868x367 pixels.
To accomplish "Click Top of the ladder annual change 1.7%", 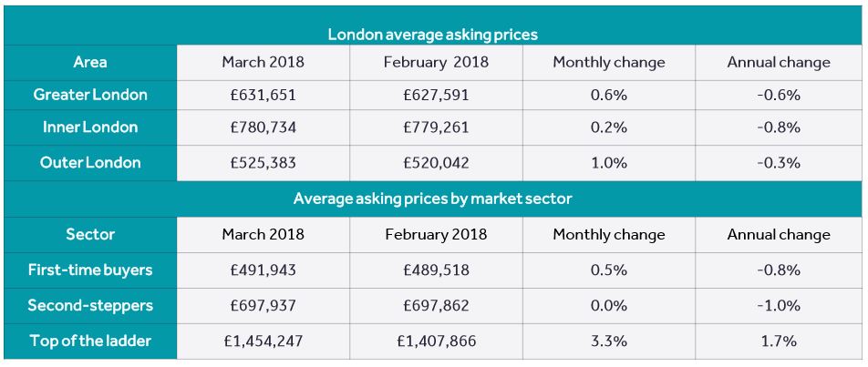I will click(778, 341).
